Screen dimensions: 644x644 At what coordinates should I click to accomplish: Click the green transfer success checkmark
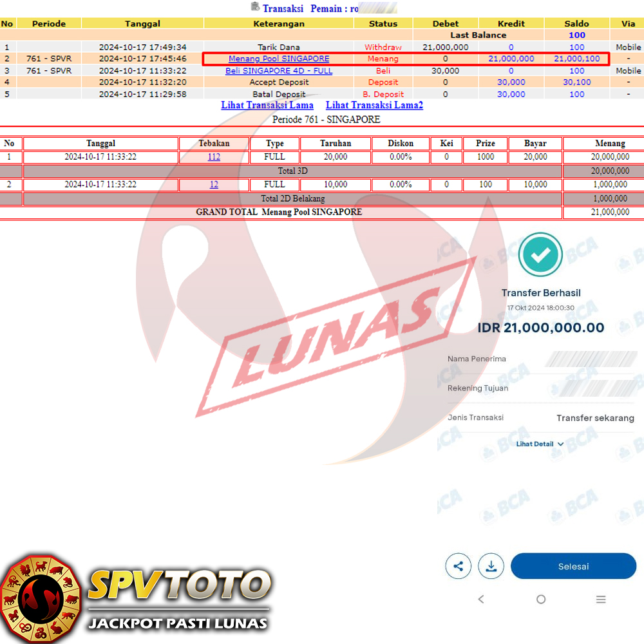pos(541,254)
